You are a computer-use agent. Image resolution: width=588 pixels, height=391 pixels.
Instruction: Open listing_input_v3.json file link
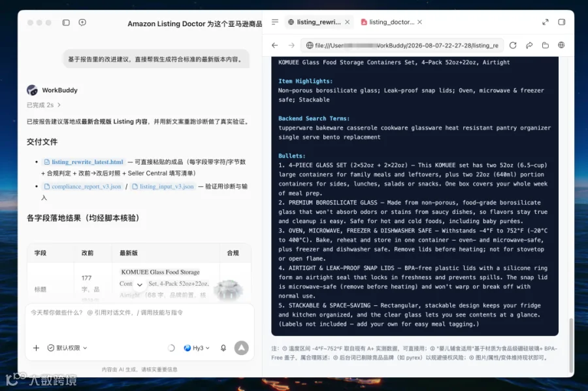click(x=163, y=186)
